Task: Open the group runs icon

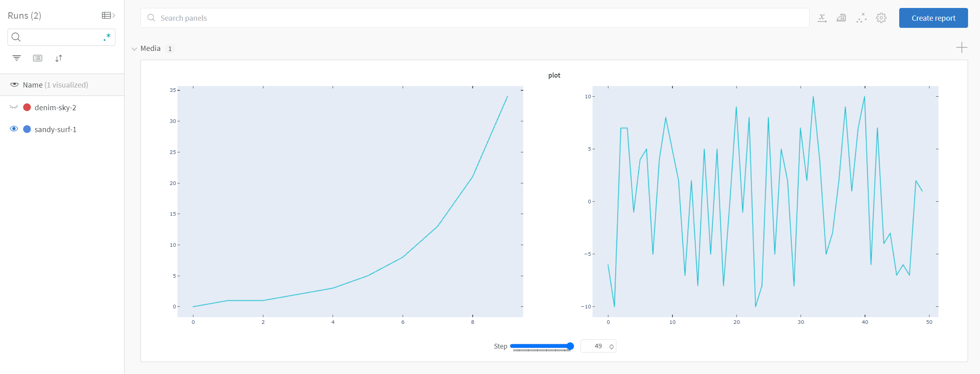Action: (37, 58)
